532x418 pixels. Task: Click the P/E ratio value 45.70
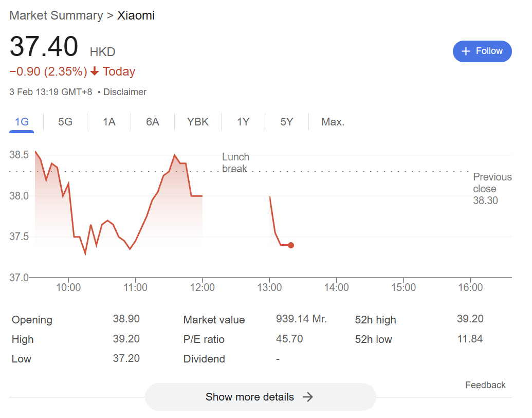pyautogui.click(x=289, y=339)
